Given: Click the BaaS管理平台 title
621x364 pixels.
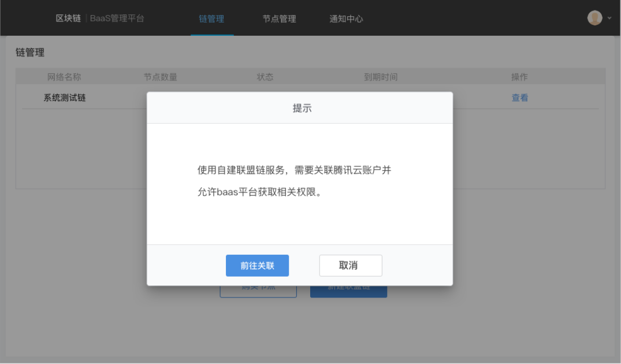Looking at the screenshot, I should point(117,18).
